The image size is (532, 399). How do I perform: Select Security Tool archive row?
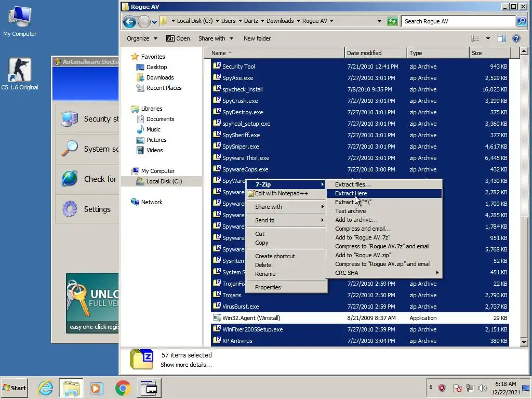coord(360,66)
